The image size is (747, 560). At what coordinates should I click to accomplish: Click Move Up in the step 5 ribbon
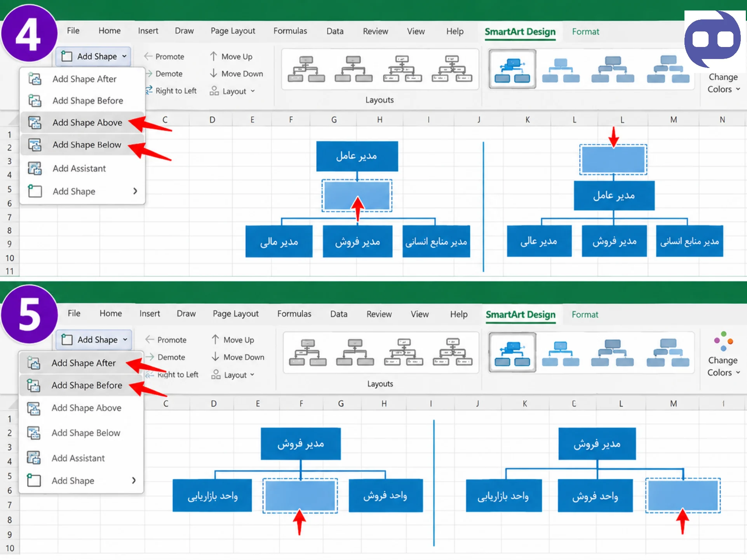233,340
